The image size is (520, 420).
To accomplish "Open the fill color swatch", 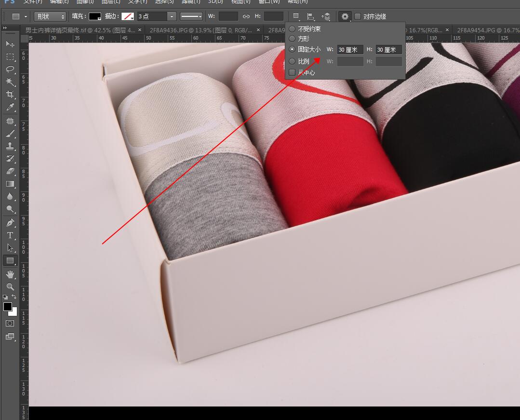I will [95, 16].
